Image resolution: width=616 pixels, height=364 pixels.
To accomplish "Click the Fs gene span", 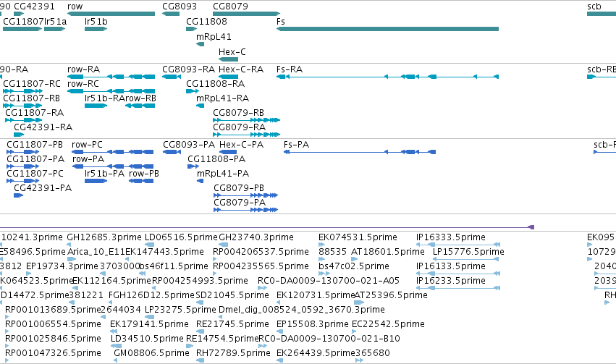I will [x=388, y=29].
